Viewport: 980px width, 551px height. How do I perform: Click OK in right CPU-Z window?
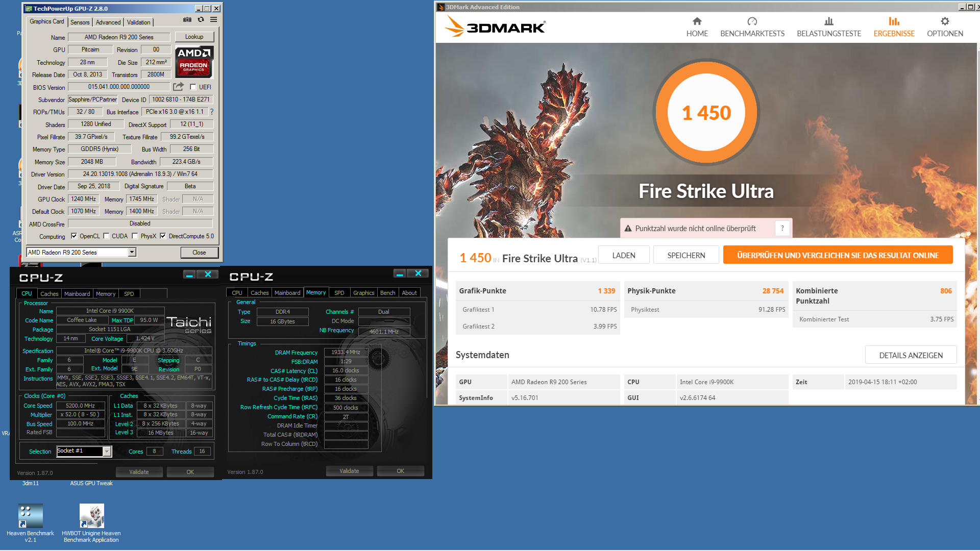click(401, 471)
